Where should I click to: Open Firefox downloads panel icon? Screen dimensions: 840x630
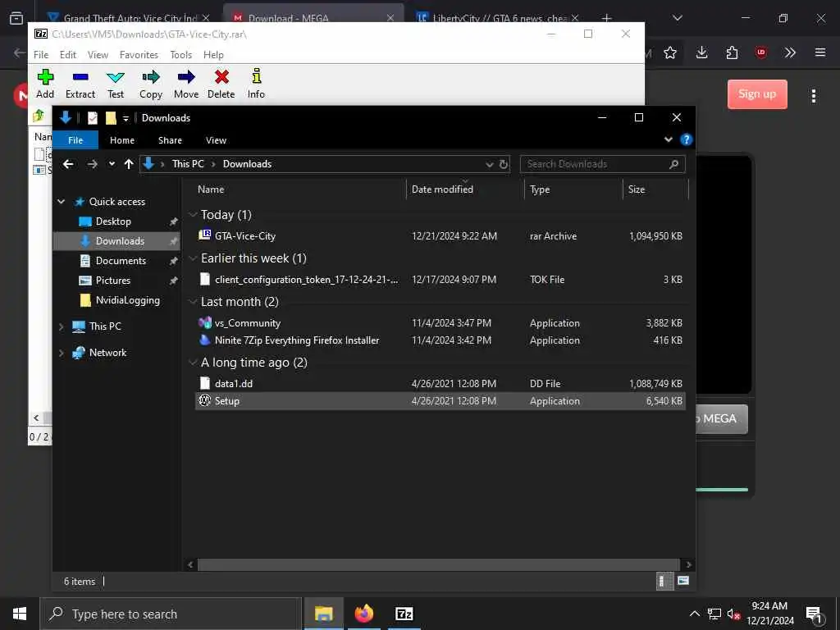coord(702,52)
